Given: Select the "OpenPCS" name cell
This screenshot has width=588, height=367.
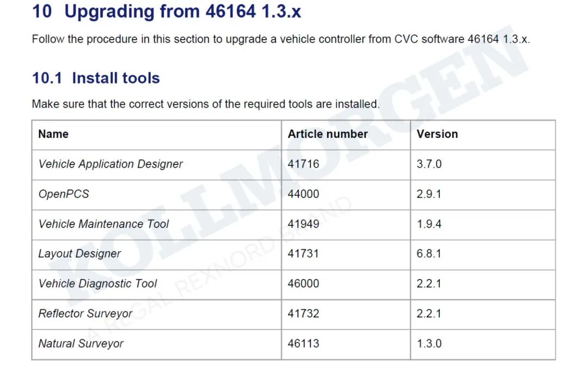Looking at the screenshot, I should [63, 194].
